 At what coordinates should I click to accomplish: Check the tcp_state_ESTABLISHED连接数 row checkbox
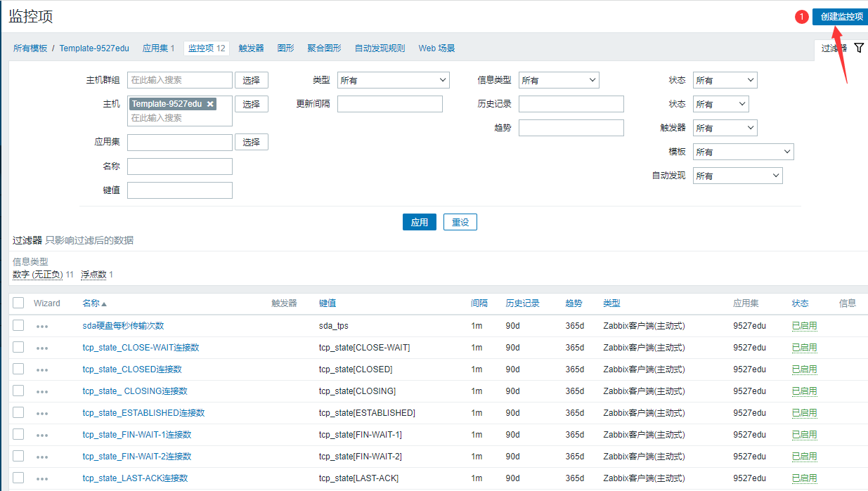click(18, 412)
